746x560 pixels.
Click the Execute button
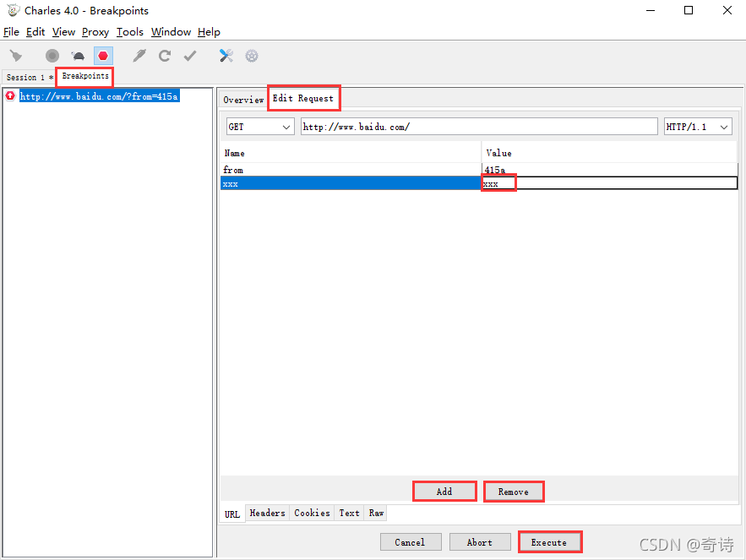pyautogui.click(x=549, y=542)
